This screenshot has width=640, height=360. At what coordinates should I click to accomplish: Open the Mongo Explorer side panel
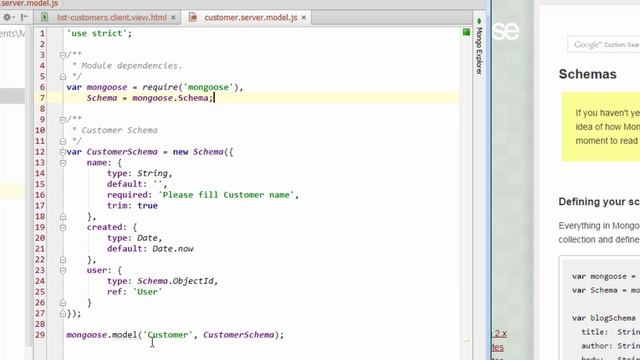479,47
